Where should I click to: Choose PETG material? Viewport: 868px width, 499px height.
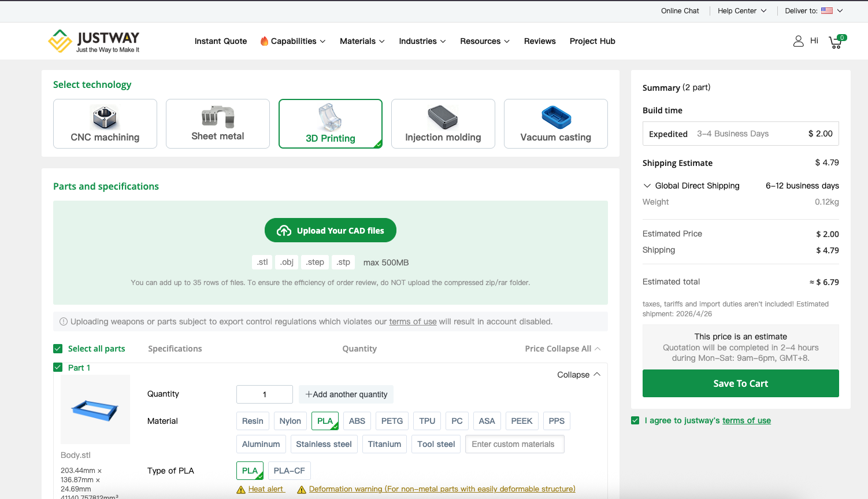[x=392, y=421]
